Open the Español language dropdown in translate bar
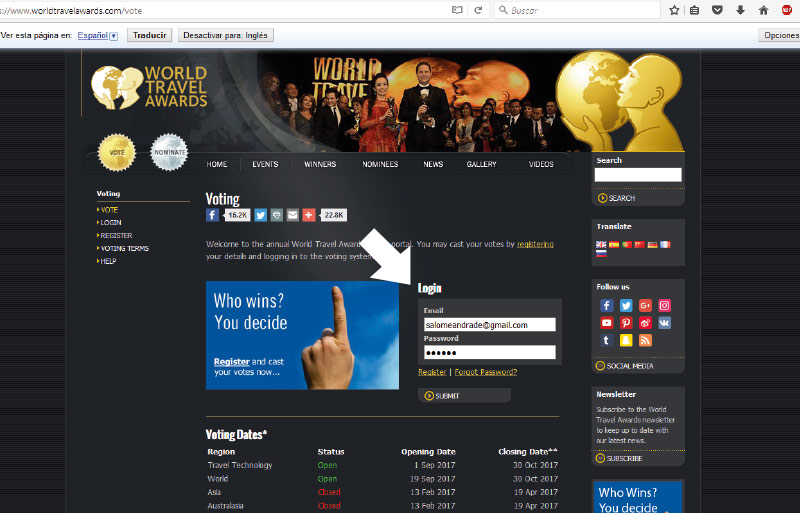Screen dimensions: 800x513 point(97,35)
